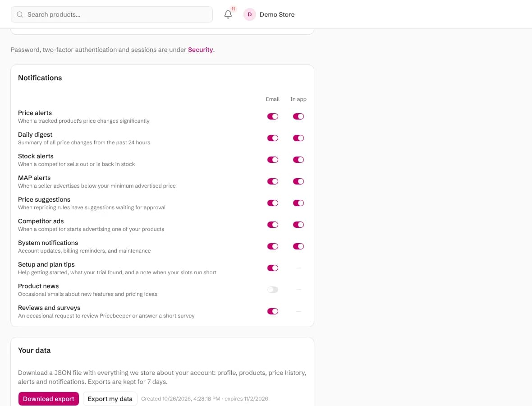This screenshot has height=406, width=532.
Task: Click the Daily digest label
Action: (x=35, y=134)
